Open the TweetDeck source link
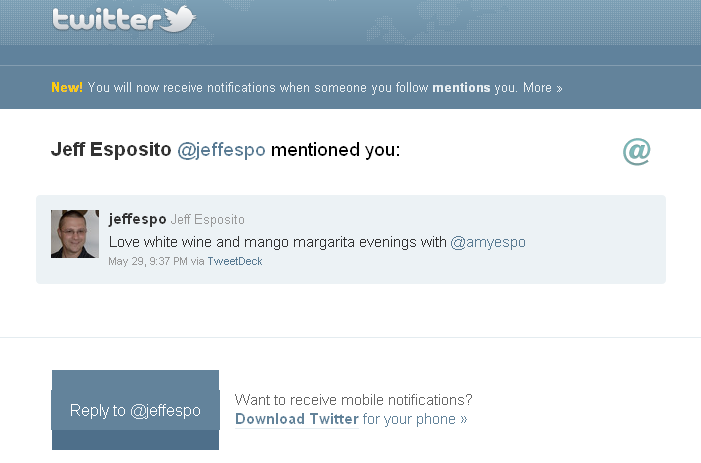This screenshot has height=463, width=701. pyautogui.click(x=235, y=261)
